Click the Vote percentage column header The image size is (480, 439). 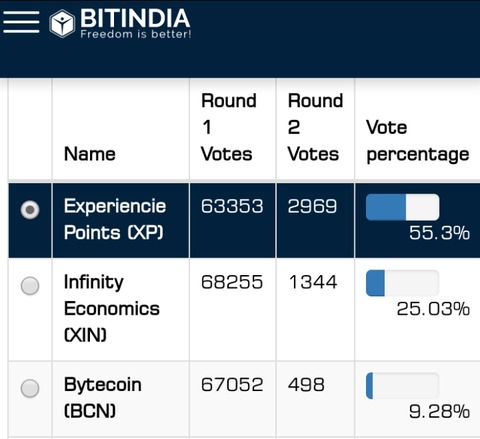[418, 141]
